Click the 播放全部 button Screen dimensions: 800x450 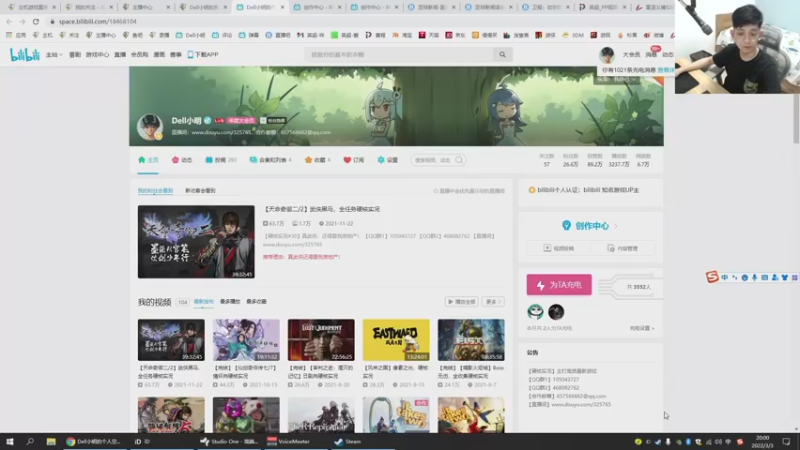[x=462, y=302]
